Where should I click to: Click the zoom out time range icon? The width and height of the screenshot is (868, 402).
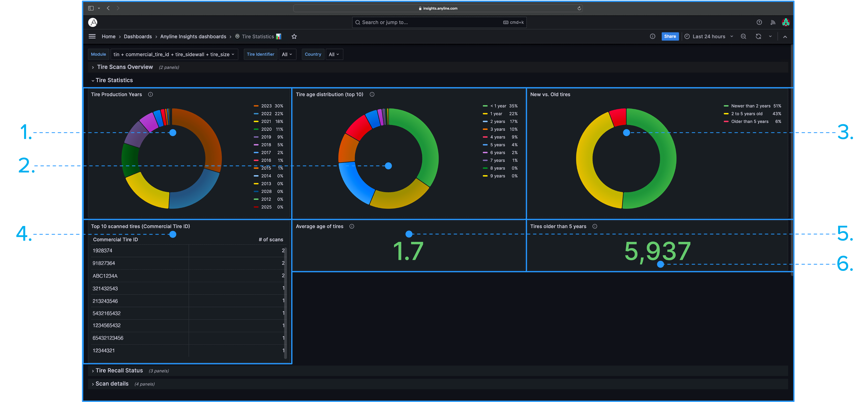[743, 36]
